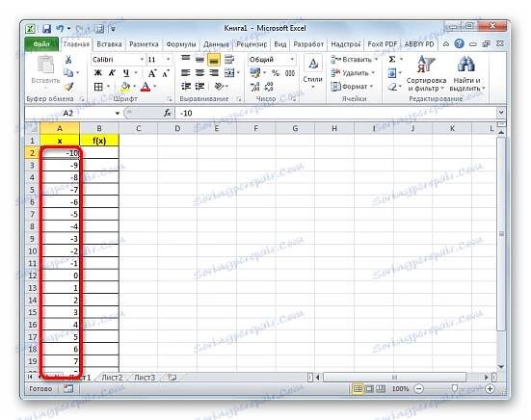Click the Clear eraser icon
The width and height of the screenshot is (531, 420).
[392, 87]
